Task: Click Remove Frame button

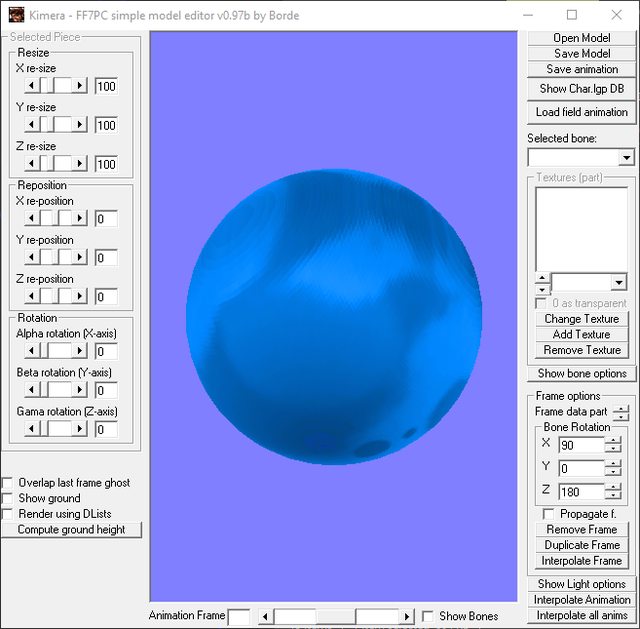Action: pyautogui.click(x=582, y=529)
